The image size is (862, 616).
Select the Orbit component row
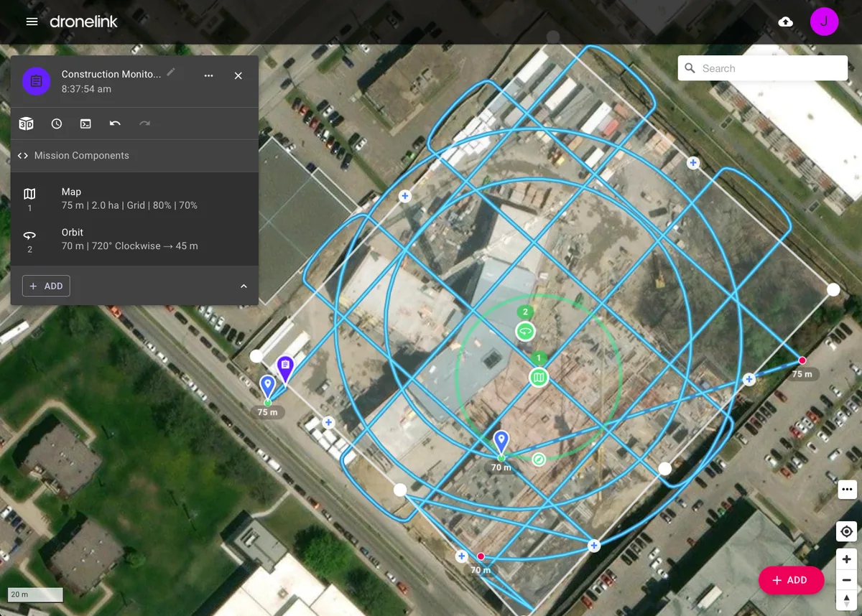134,239
